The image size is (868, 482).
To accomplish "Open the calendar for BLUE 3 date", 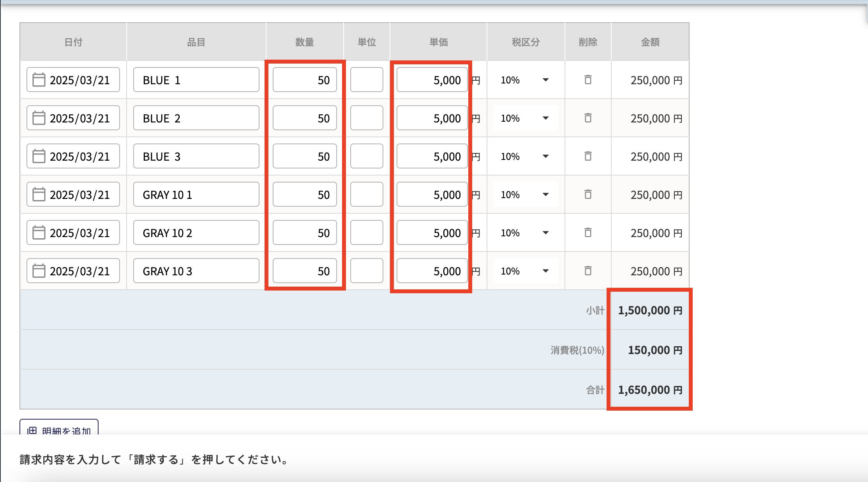I will point(39,156).
